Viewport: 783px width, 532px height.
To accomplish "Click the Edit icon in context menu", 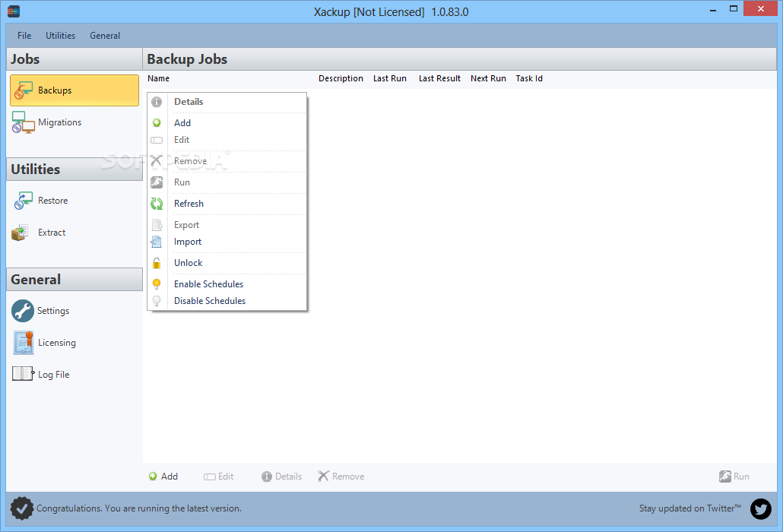I will (x=157, y=141).
